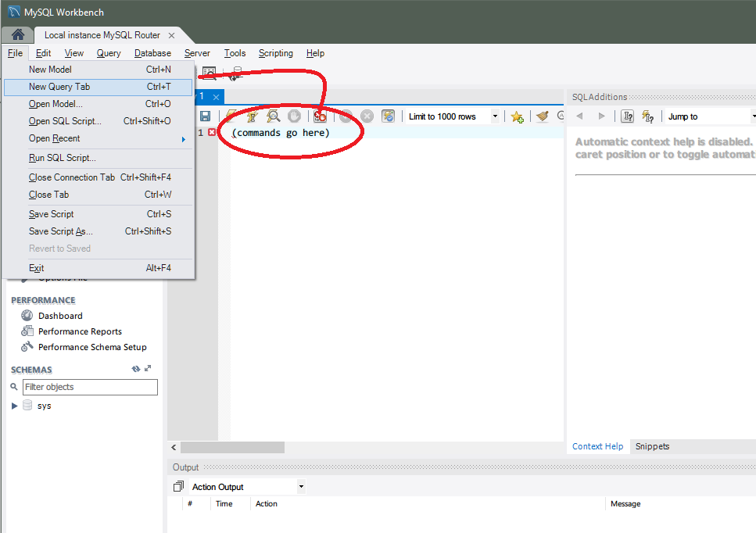The height and width of the screenshot is (533, 756).
Task: Click the expand schemas panel arrows icon
Action: tap(148, 369)
